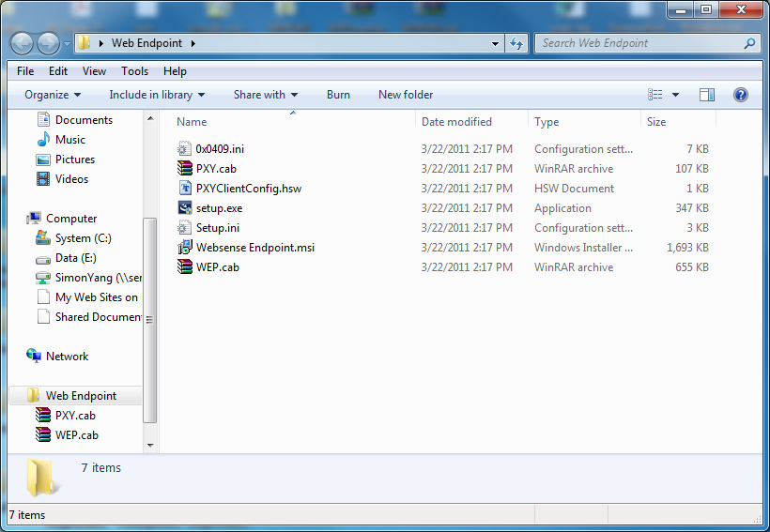770x532 pixels.
Task: Sort by the Name column header
Action: pyautogui.click(x=293, y=121)
